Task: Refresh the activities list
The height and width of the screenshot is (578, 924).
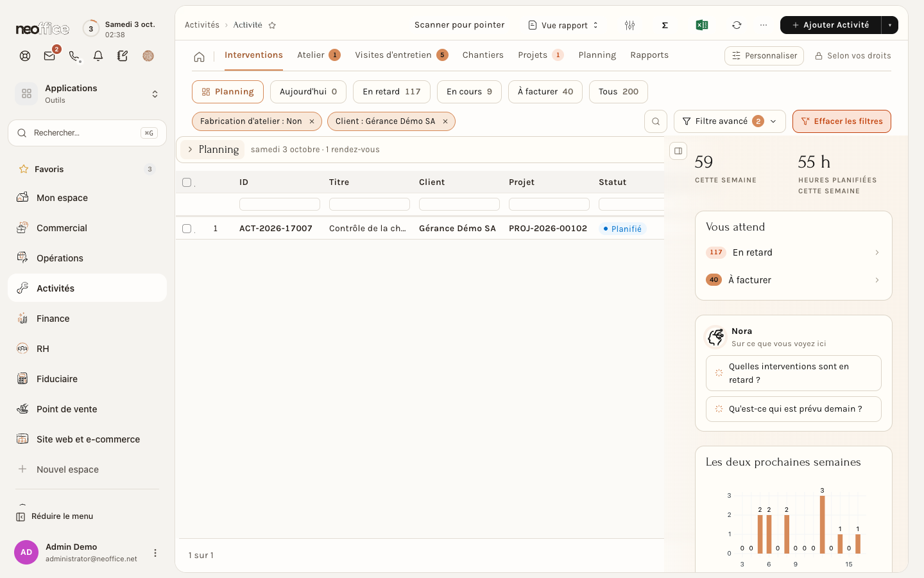Action: [737, 25]
